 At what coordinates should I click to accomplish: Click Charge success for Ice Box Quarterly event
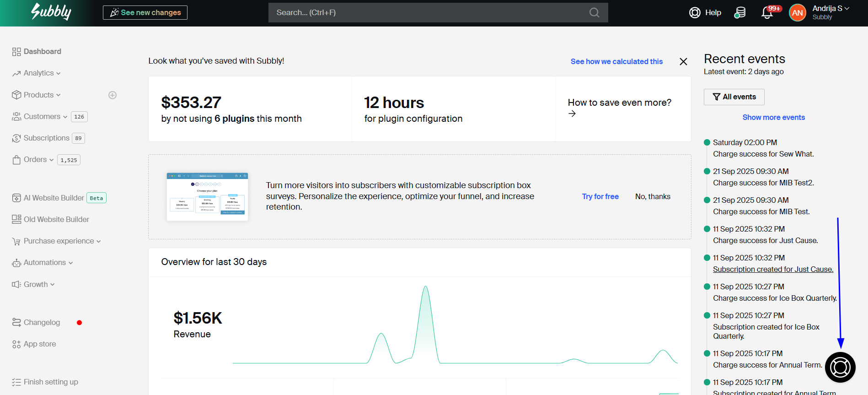pyautogui.click(x=775, y=298)
